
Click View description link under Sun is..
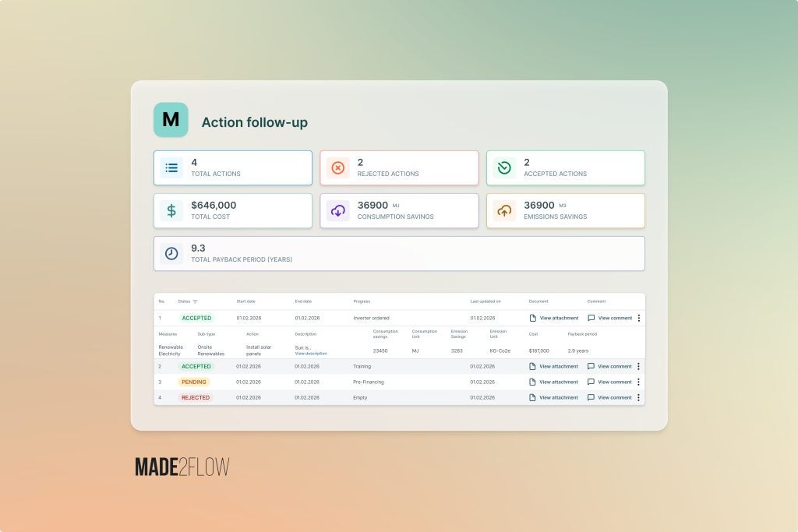tap(311, 354)
